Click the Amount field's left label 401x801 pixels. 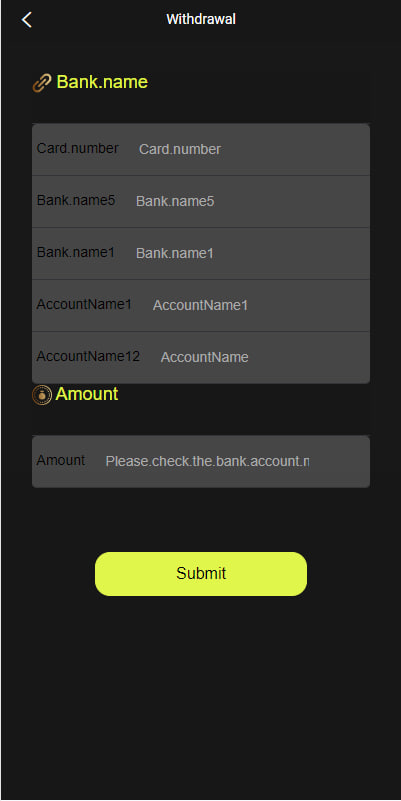point(61,460)
